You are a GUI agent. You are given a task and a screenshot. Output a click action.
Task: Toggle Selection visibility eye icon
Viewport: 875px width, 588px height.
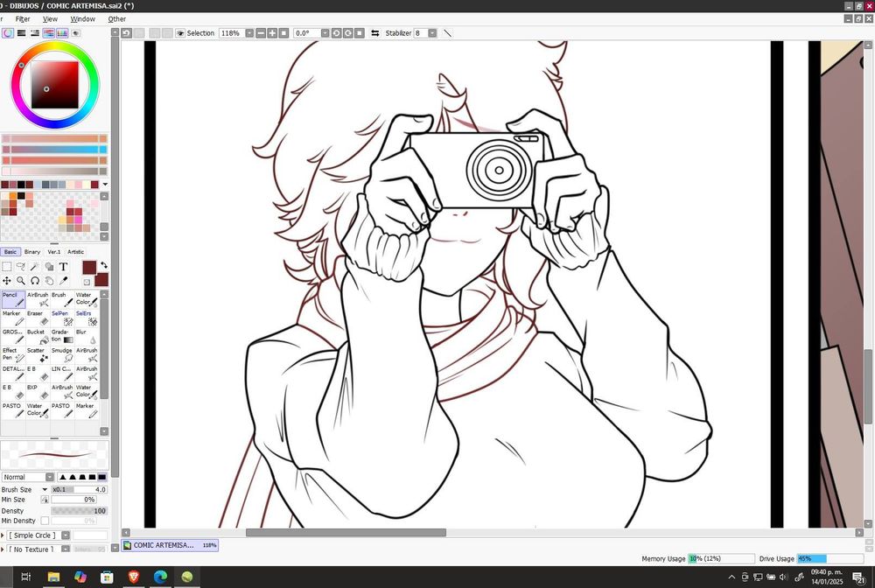tap(180, 33)
